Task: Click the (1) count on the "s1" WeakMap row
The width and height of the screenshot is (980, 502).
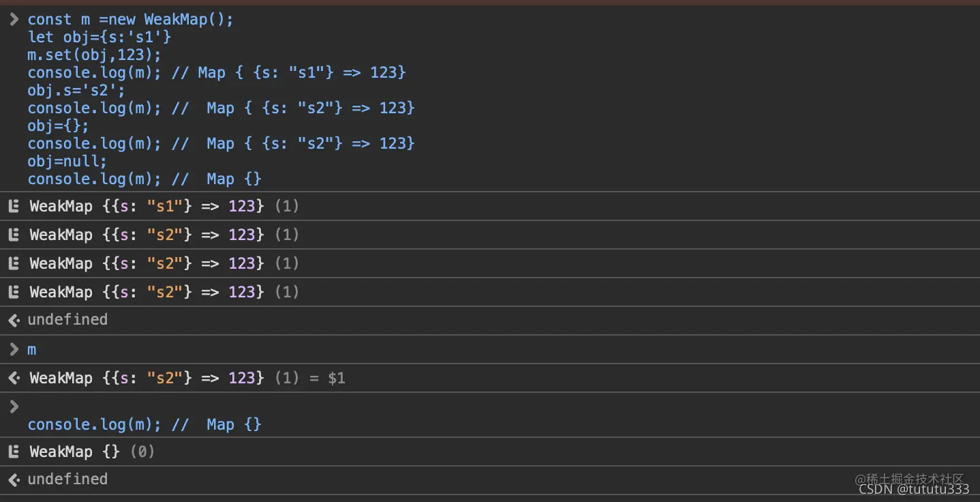Action: point(286,206)
